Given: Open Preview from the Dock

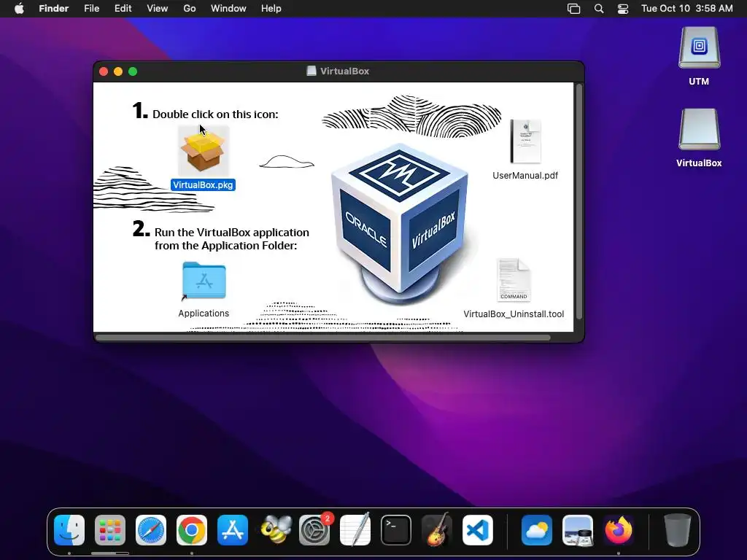Looking at the screenshot, I should pos(578,530).
